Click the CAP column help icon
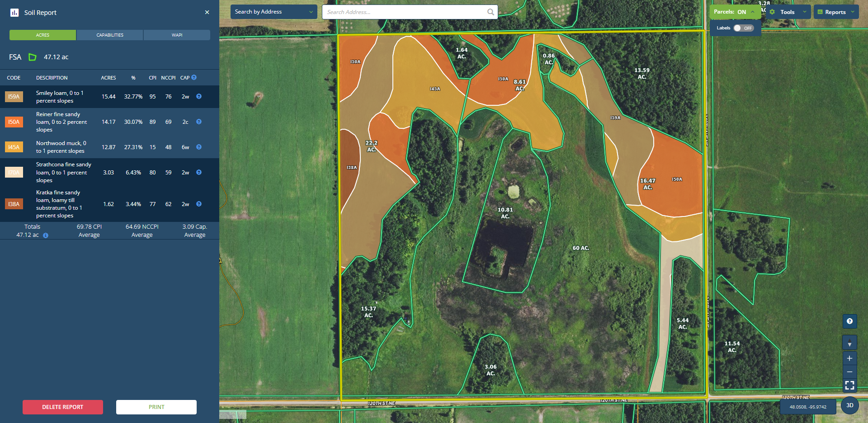This screenshot has width=868, height=423. (194, 78)
